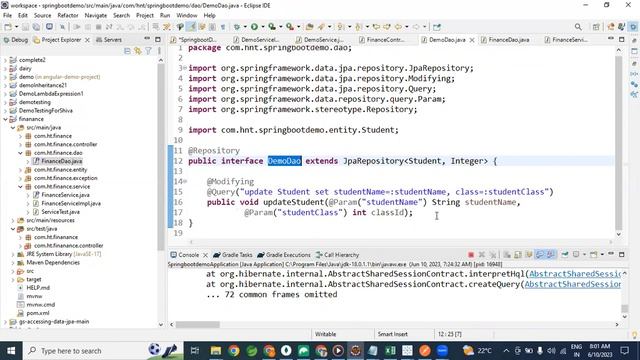The image size is (640, 360).
Task: Switch to the Gradle Tasks tab
Action: pyautogui.click(x=233, y=255)
